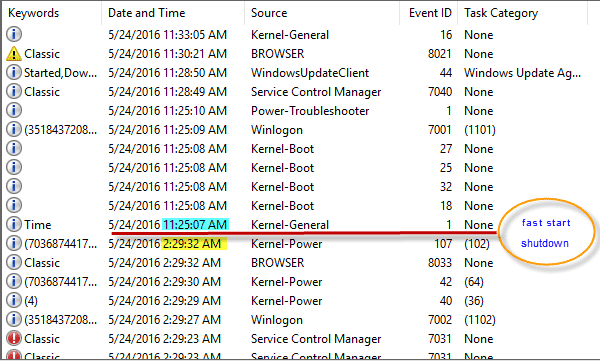
Task: Select the '(3518437208...' keyword at 11:25:09 AM
Action: [x=60, y=130]
